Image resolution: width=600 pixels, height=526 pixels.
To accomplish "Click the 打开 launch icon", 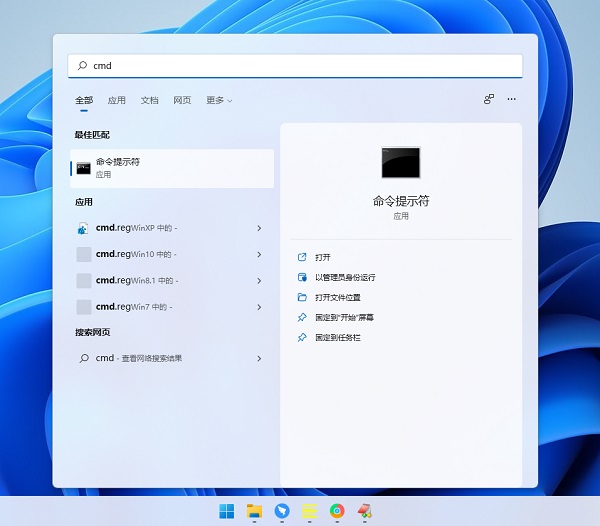I will pyautogui.click(x=302, y=257).
